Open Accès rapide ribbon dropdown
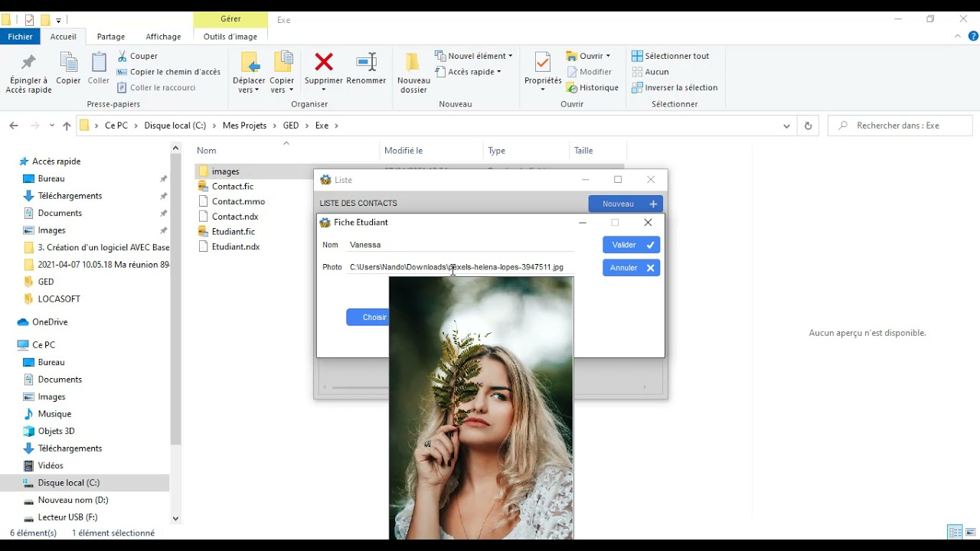Screen dimensions: 980x551 (469, 72)
